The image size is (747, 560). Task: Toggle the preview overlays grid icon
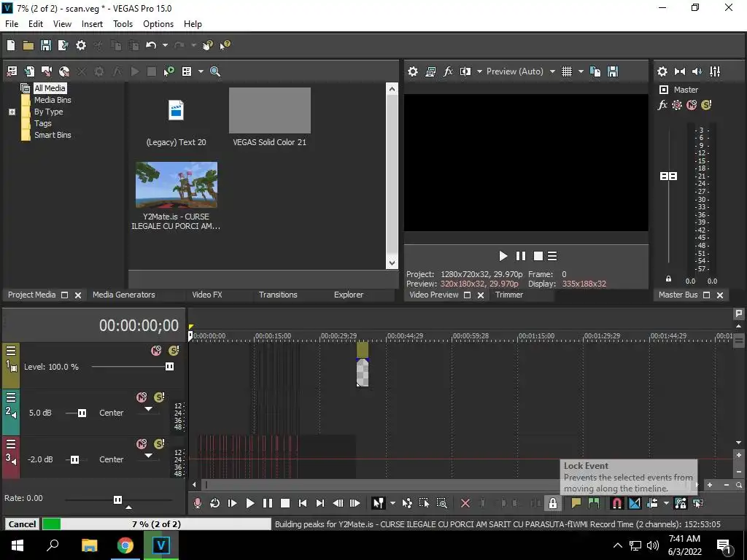[566, 71]
